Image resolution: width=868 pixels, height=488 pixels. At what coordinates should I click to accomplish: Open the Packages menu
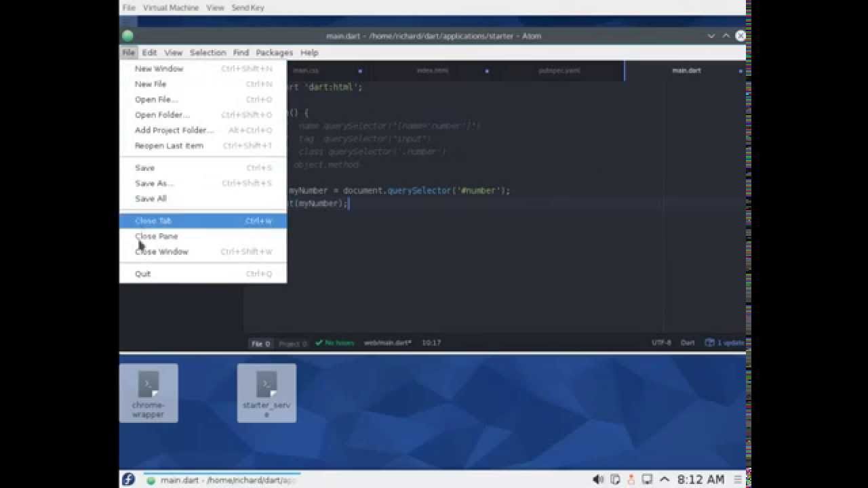tap(274, 52)
